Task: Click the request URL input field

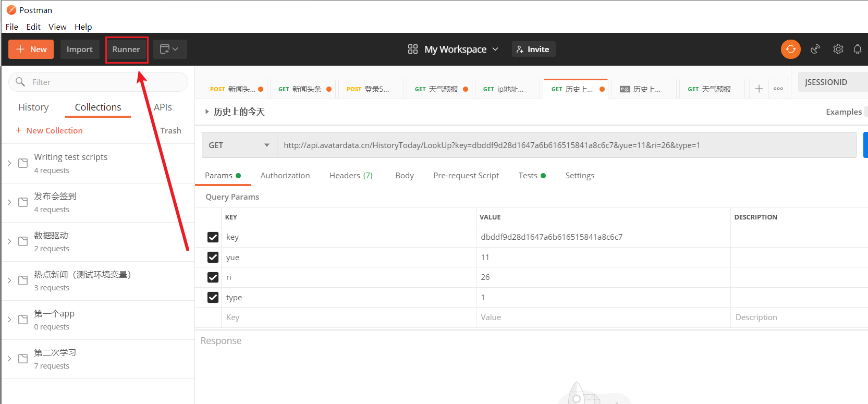Action: 566,145
